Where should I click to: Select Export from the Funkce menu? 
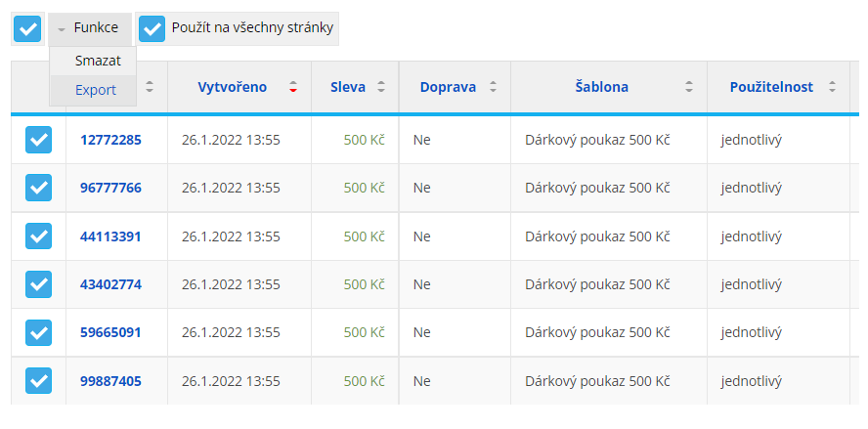point(96,90)
